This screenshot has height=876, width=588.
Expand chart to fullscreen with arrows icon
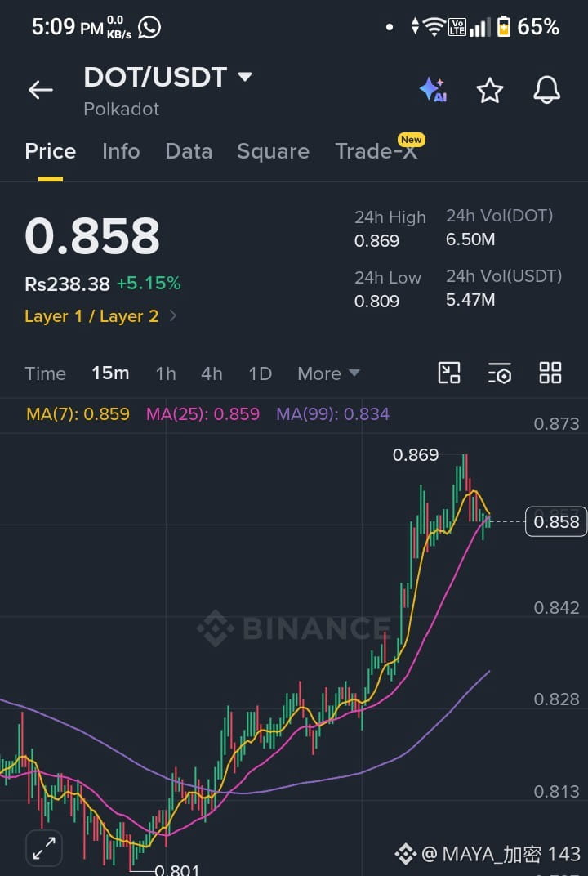click(44, 848)
